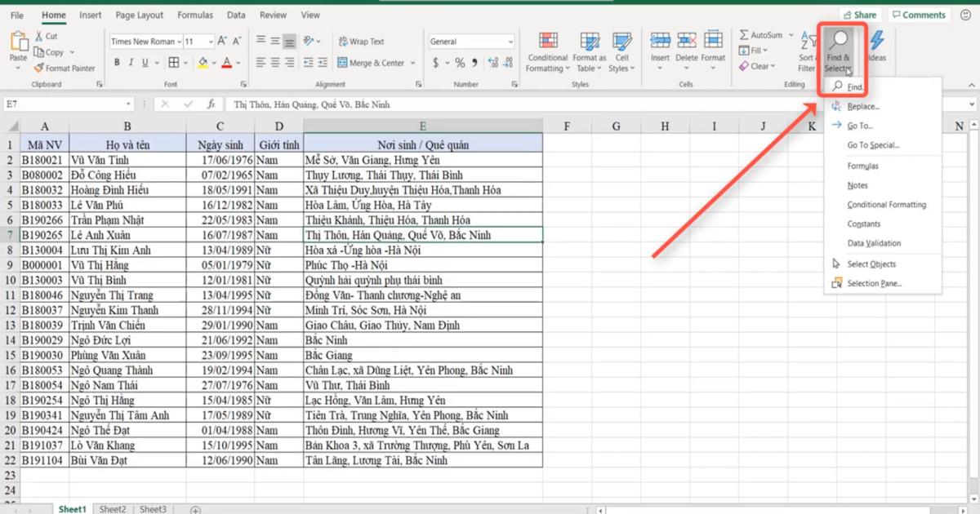This screenshot has width=980, height=514.
Task: Open the Fill Color dropdown arrow
Action: point(214,63)
